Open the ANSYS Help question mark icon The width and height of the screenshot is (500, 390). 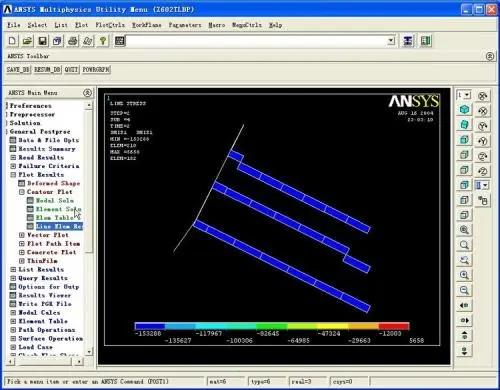click(x=103, y=41)
